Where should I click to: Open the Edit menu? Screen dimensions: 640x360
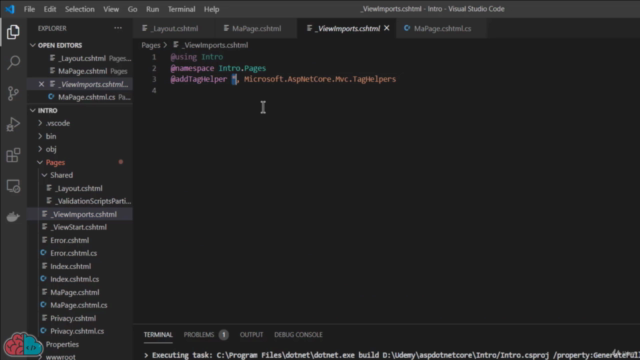50,9
